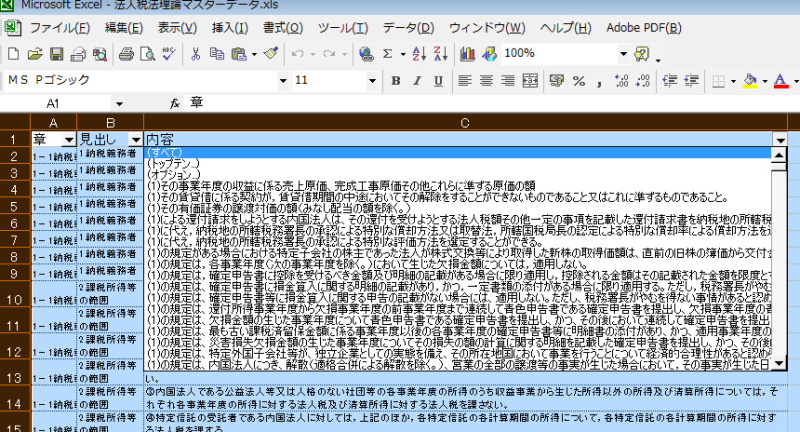This screenshot has height=432, width=800.
Task: Open the Help question mark icon
Action: coord(641,54)
